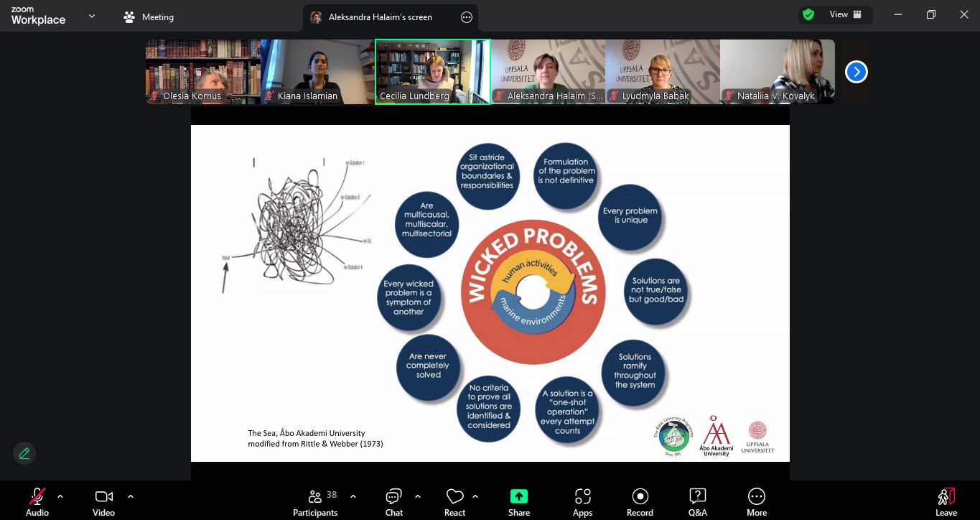
Task: Select Cecilia Lundberg's video thumbnail
Action: (432, 72)
